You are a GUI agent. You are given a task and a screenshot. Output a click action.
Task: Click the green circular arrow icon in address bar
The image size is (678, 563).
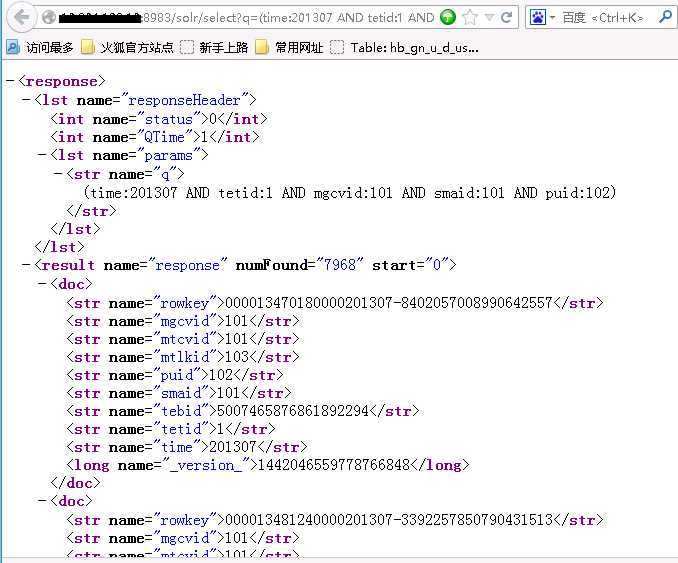(x=448, y=17)
